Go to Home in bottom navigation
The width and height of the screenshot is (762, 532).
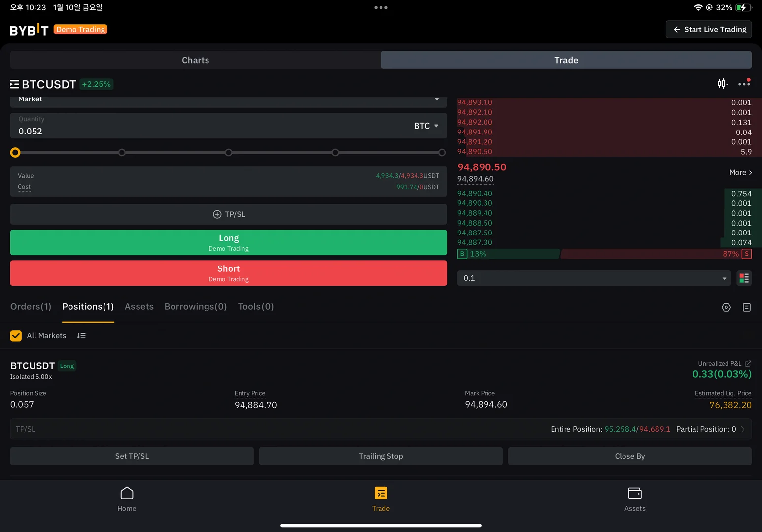coord(127,499)
